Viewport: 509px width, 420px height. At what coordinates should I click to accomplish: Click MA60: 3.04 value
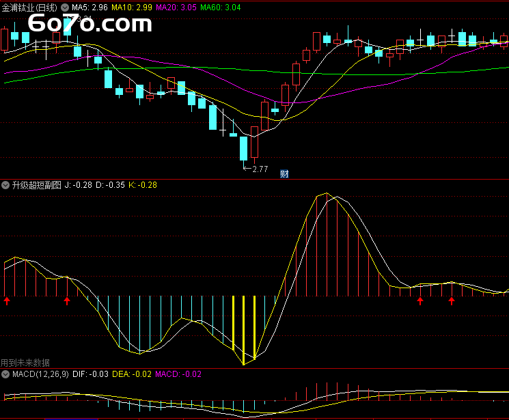click(221, 7)
